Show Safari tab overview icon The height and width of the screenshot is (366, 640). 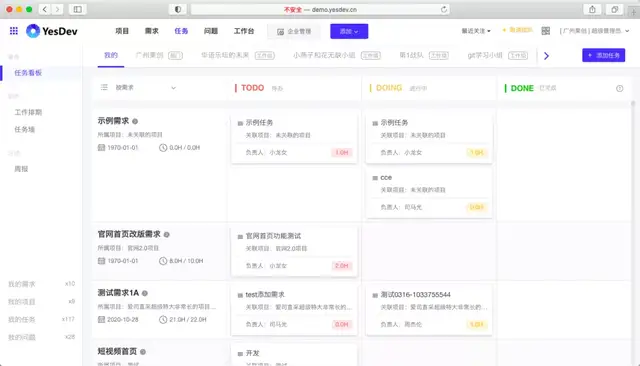614,9
